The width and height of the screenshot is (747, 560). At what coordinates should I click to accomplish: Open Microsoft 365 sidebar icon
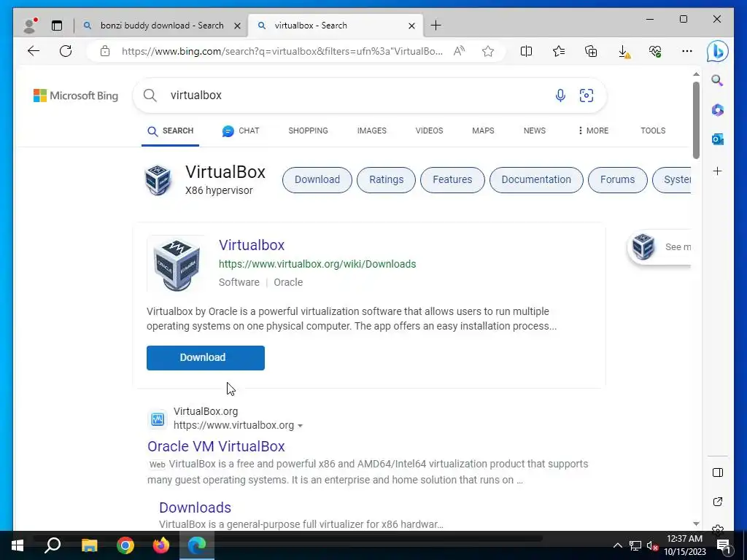(718, 110)
